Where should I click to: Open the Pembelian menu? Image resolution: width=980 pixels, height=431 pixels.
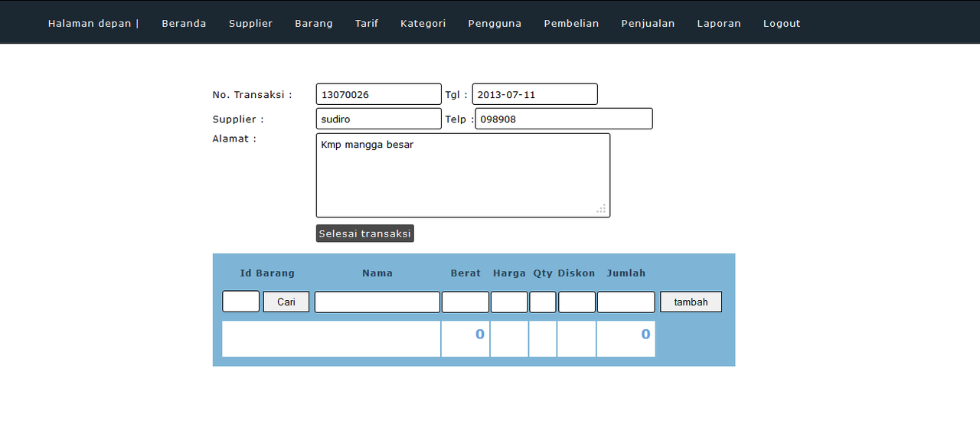(571, 23)
